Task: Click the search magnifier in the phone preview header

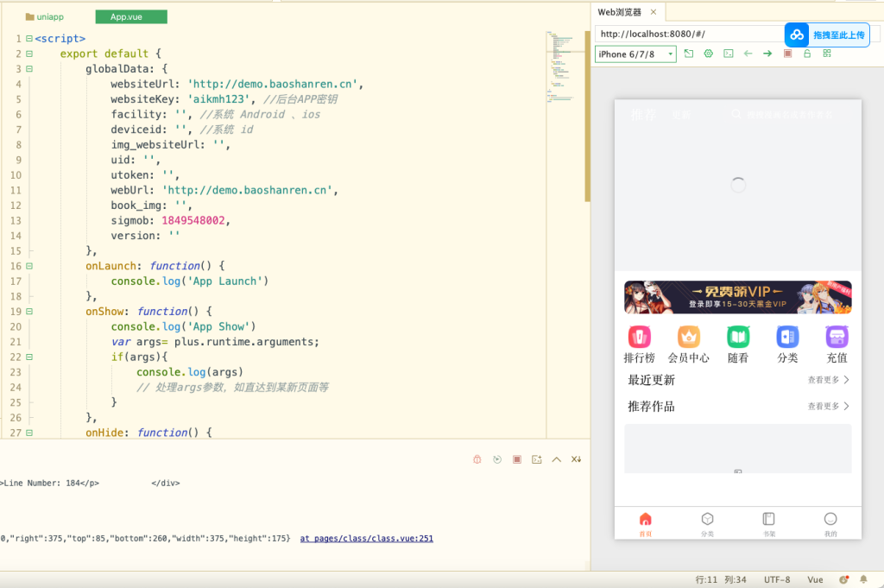Action: coord(736,115)
